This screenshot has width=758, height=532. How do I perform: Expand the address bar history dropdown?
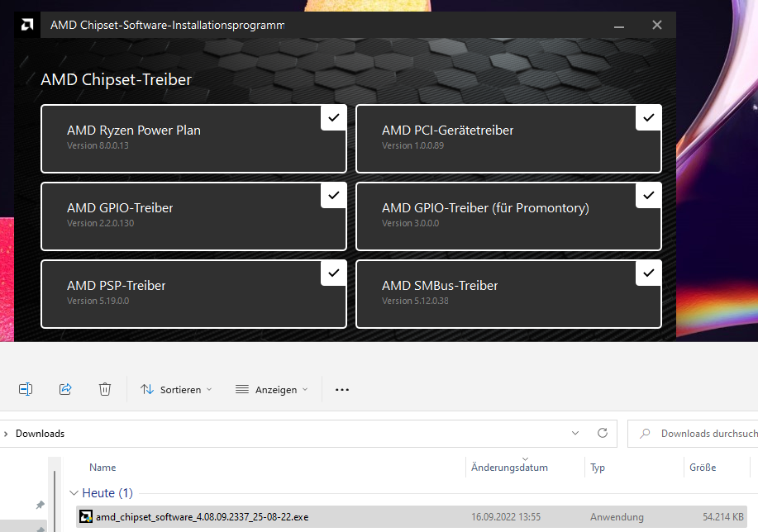click(575, 433)
